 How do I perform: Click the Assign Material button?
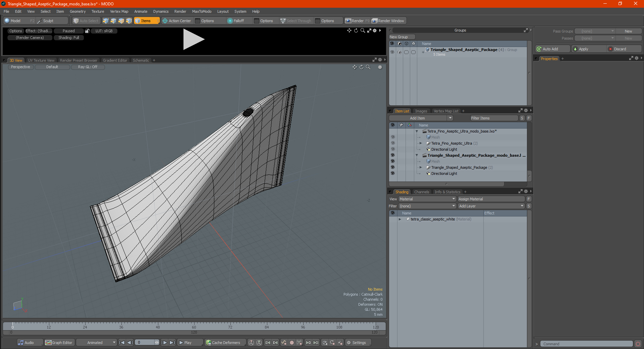coord(491,199)
